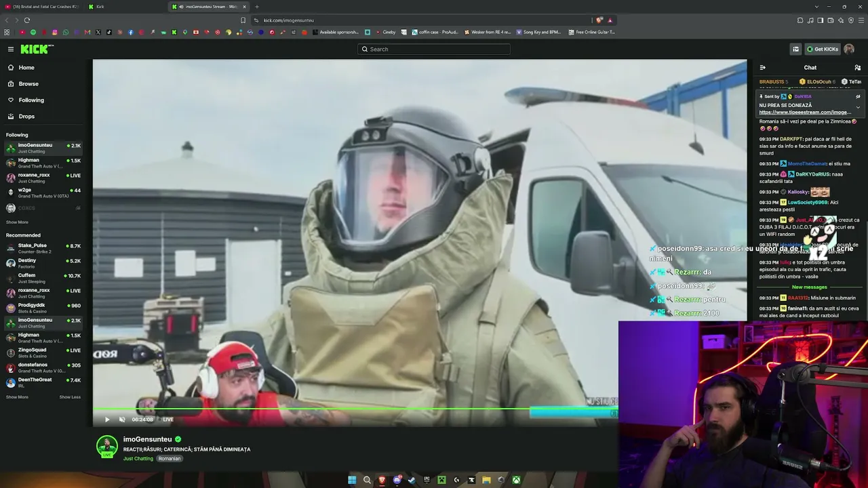Open Brave VPN shield icon
This screenshot has height=488, width=868.
(x=851, y=20)
